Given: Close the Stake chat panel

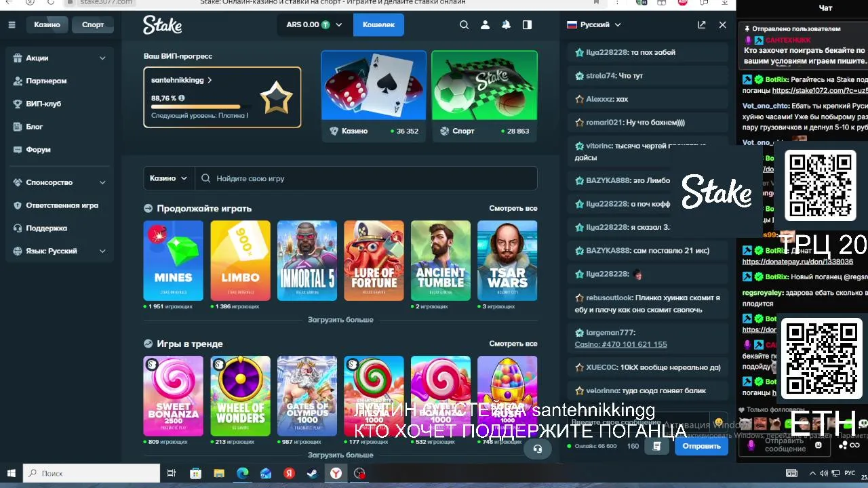Looking at the screenshot, I should [x=722, y=24].
